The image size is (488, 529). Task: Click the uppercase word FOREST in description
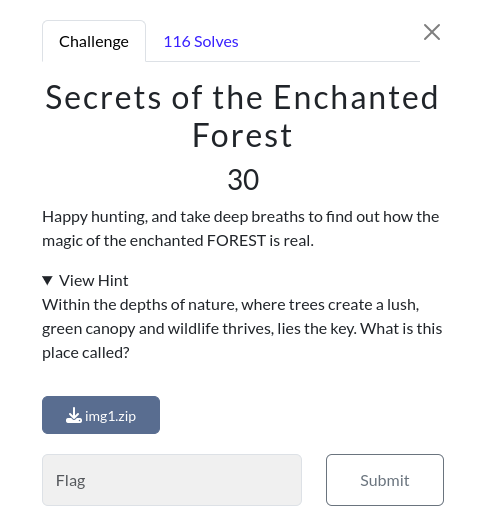coord(236,241)
